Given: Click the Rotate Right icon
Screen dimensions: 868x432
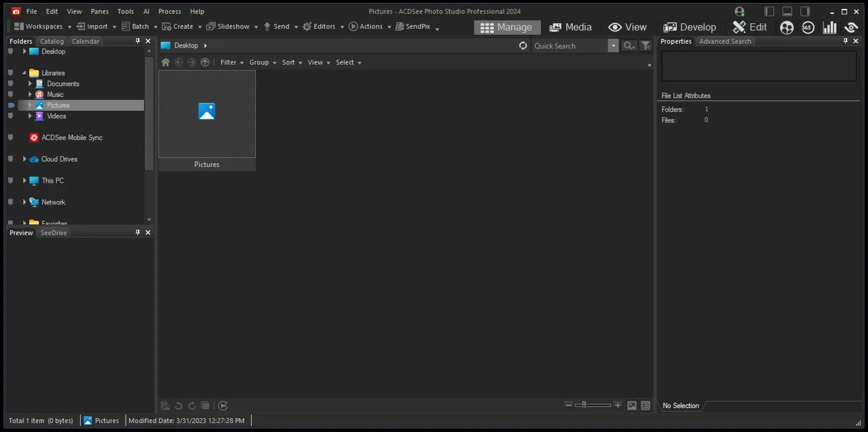Looking at the screenshot, I should coord(192,406).
